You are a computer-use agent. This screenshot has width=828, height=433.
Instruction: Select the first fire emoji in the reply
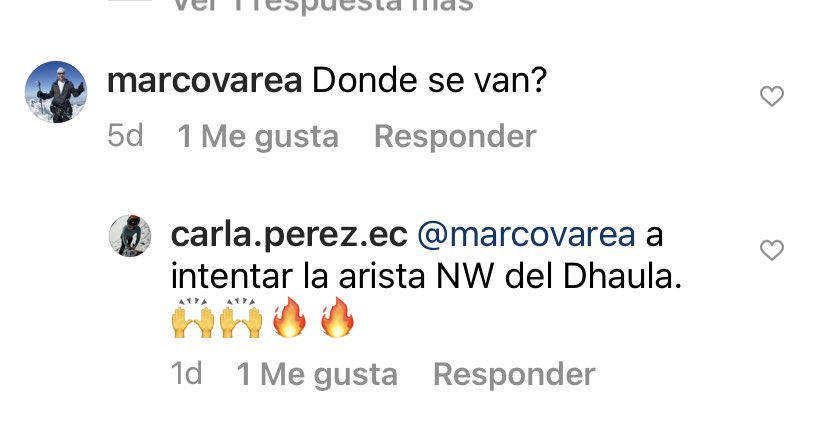tap(289, 317)
